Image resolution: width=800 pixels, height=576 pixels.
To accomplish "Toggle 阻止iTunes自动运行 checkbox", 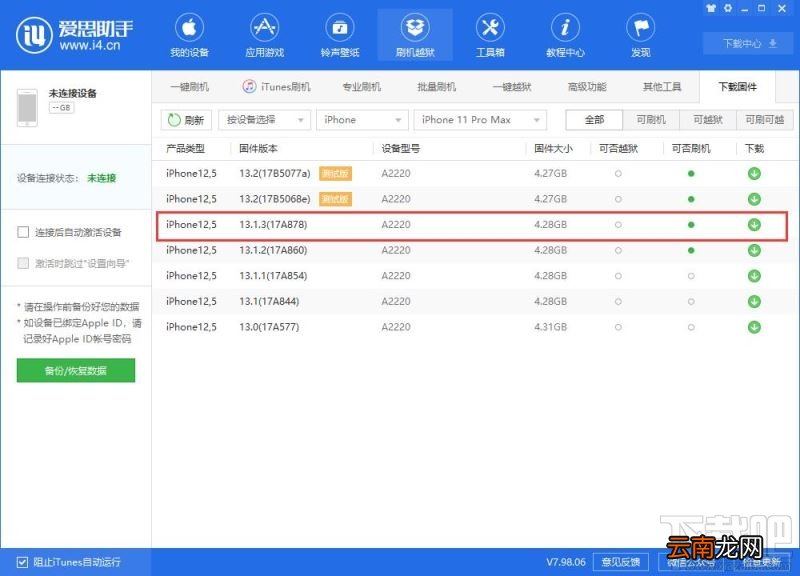I will pyautogui.click(x=22, y=562).
